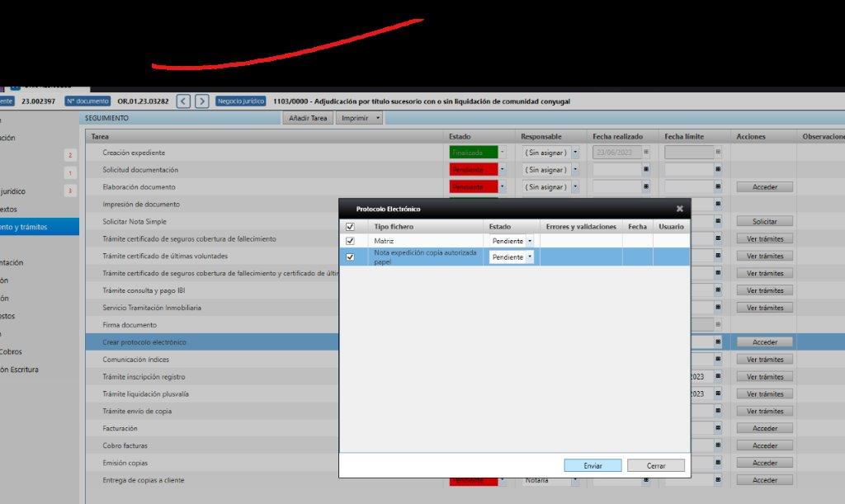The width and height of the screenshot is (845, 504).
Task: Open fecha límite calendar for Crear protocolo electrónico
Action: (x=718, y=342)
